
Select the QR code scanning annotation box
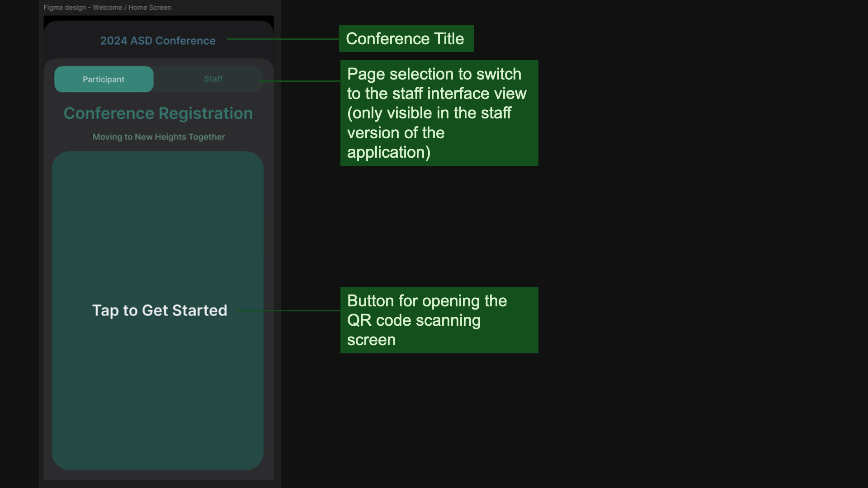[439, 320]
